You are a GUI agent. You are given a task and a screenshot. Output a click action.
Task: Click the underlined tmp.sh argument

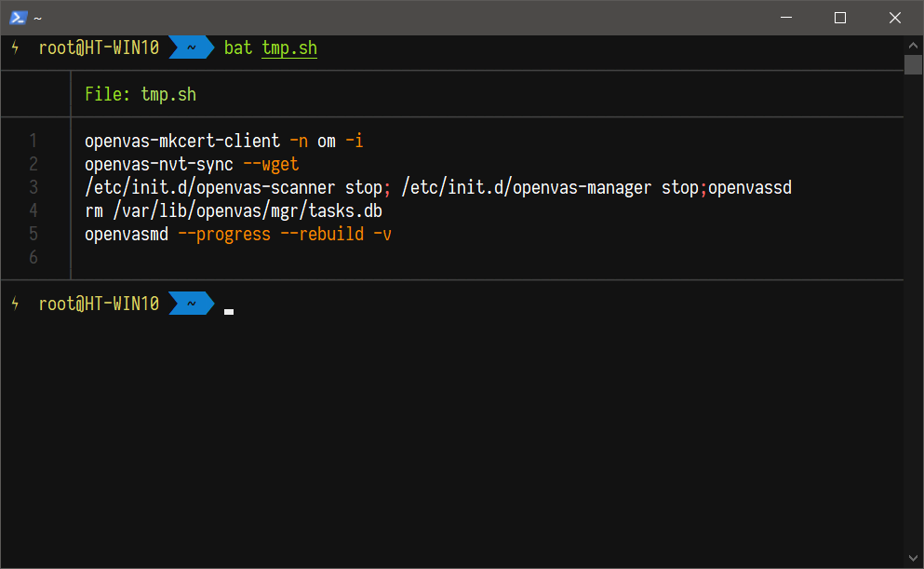(x=289, y=47)
